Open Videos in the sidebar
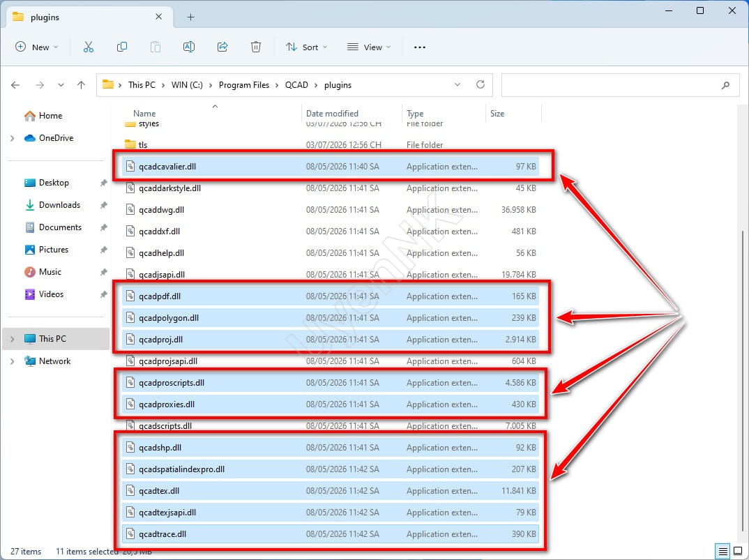749x560 pixels. pyautogui.click(x=44, y=294)
